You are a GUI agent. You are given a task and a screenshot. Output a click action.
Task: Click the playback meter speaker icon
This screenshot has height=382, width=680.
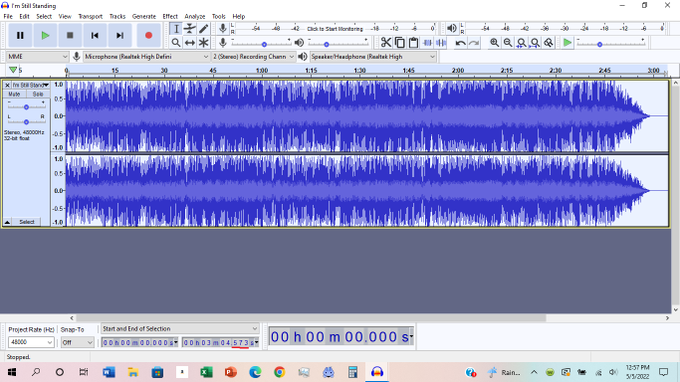(x=451, y=29)
